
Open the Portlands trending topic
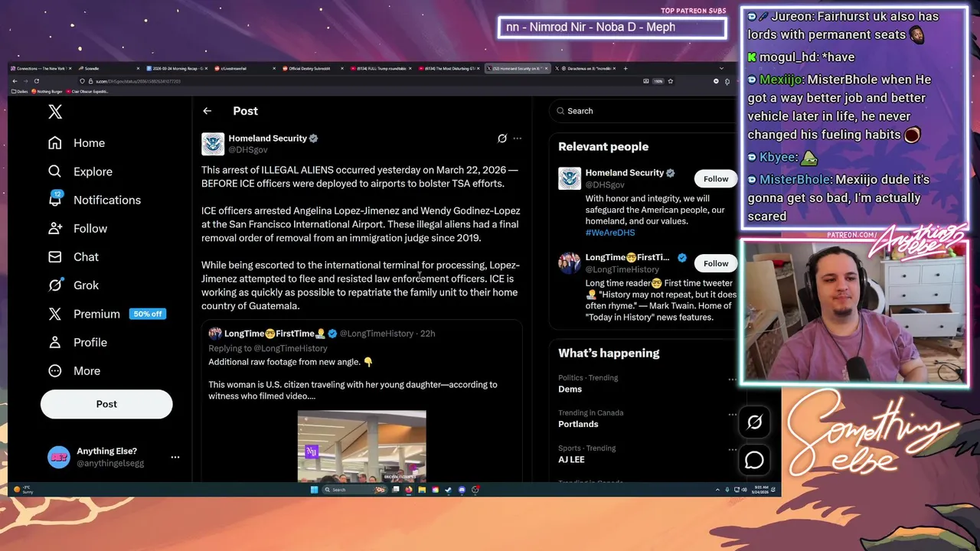[x=578, y=424]
